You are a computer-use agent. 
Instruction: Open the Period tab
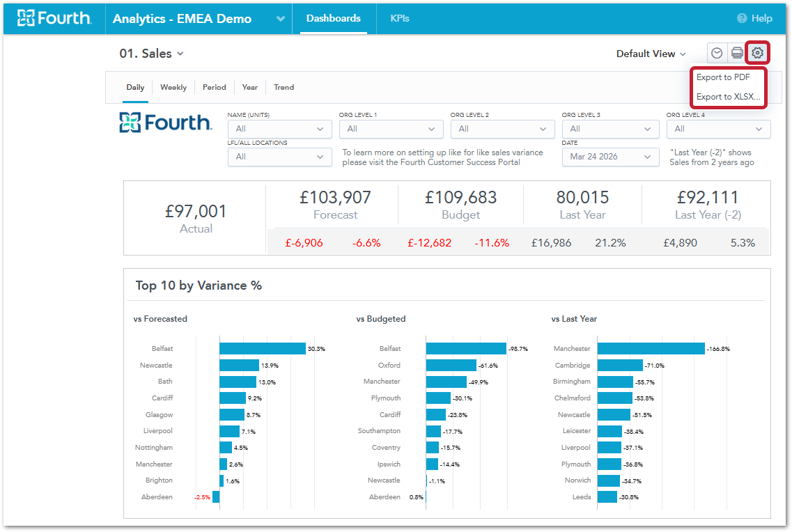215,87
